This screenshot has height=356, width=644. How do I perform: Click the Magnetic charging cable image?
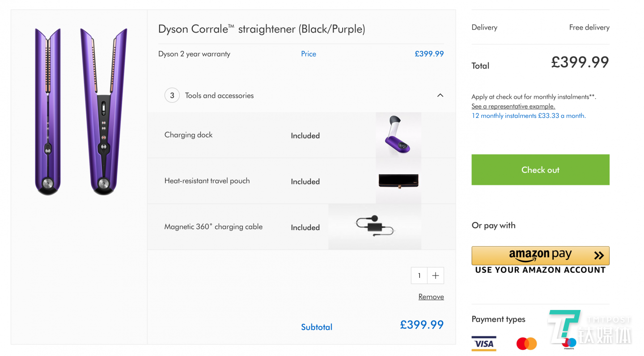375,226
